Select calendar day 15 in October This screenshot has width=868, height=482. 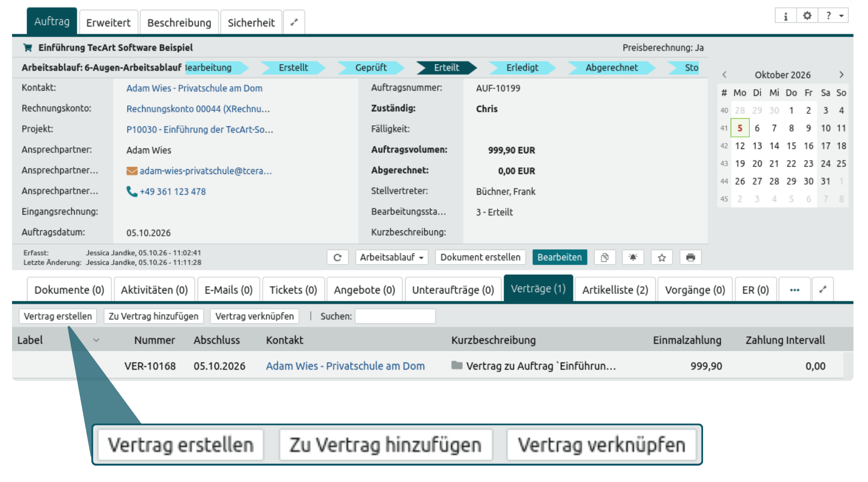(x=791, y=146)
